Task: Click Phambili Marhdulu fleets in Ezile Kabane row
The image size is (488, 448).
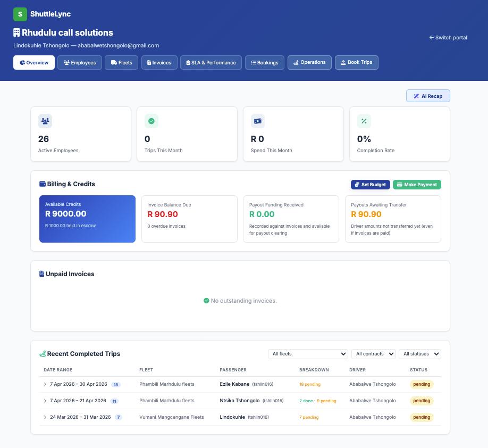Action: [x=167, y=384]
